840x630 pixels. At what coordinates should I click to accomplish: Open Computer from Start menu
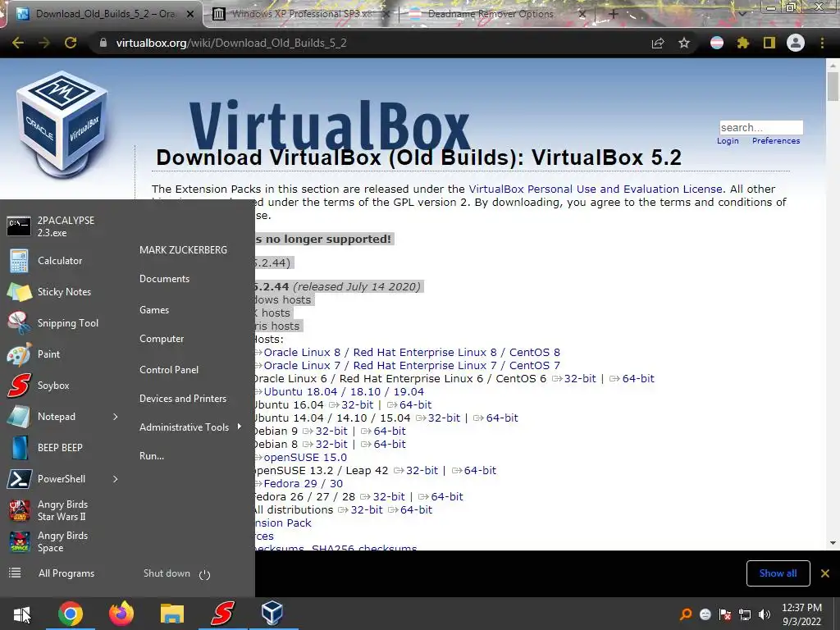click(x=162, y=339)
